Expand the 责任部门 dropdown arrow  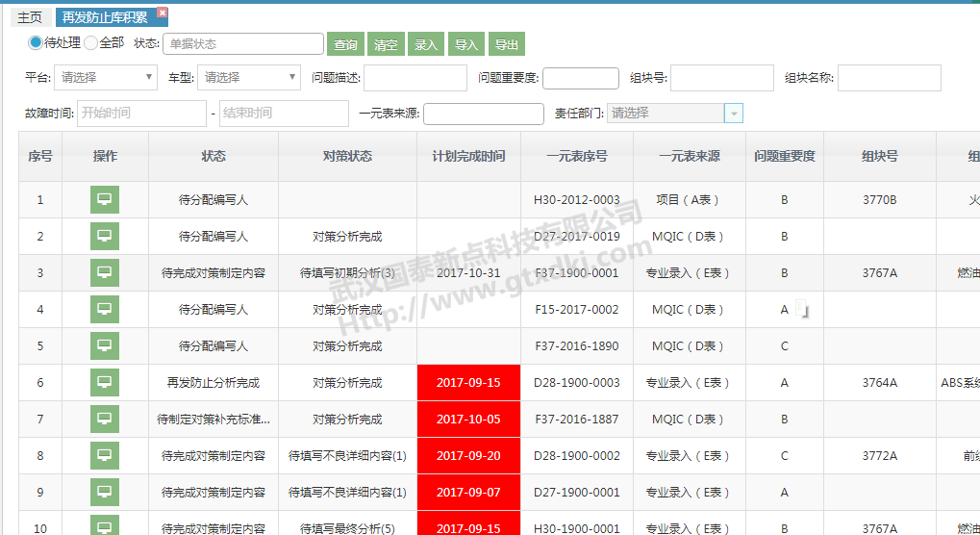[x=734, y=114]
